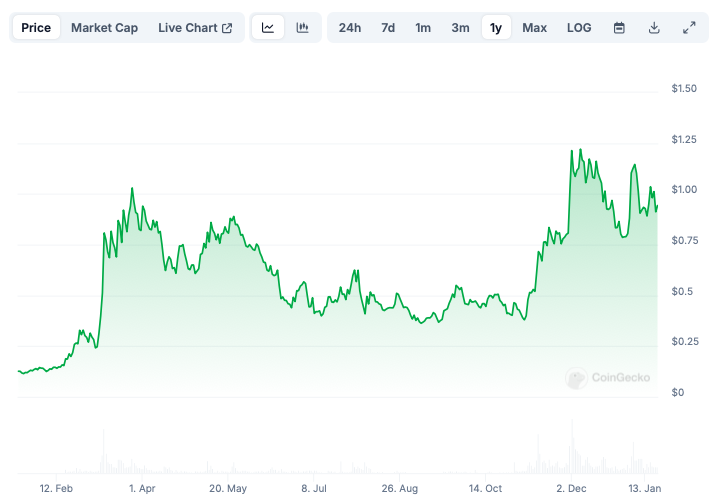Switch to line chart view
Screen dimensions: 719x498
point(268,28)
